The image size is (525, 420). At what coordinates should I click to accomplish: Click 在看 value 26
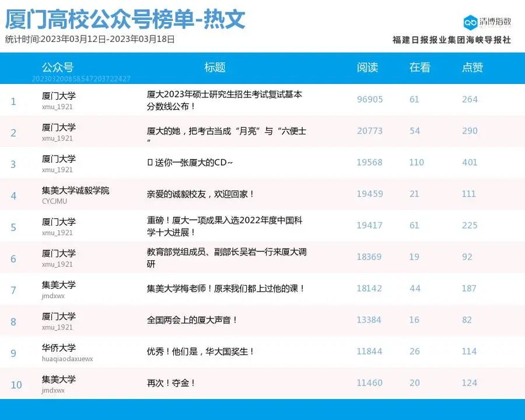tap(415, 351)
